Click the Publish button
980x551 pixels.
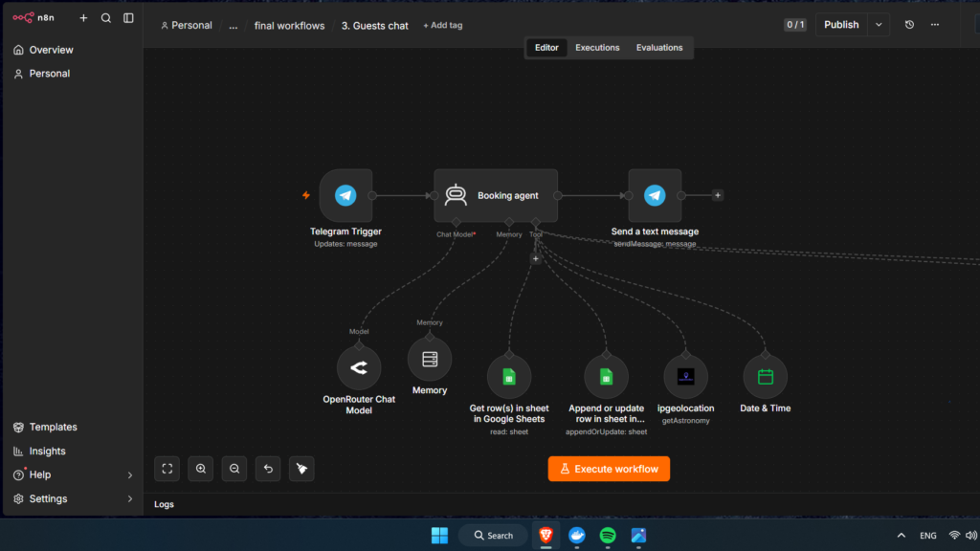click(x=841, y=25)
